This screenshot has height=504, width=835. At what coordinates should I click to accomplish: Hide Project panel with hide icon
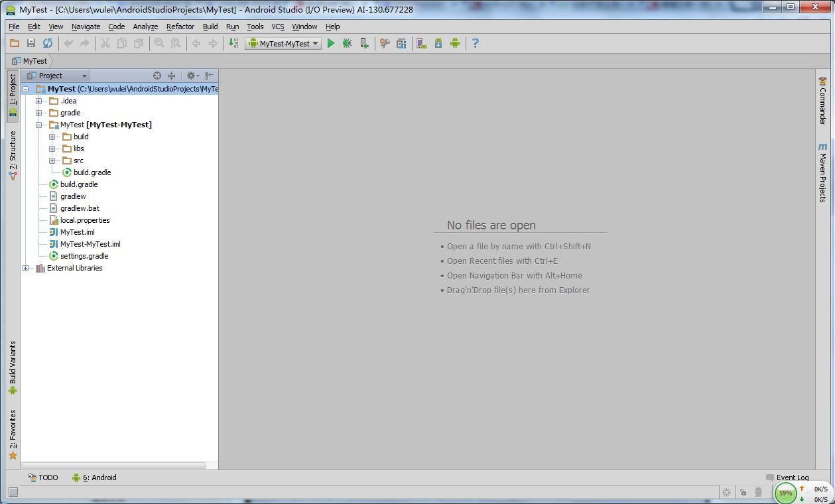coord(210,76)
